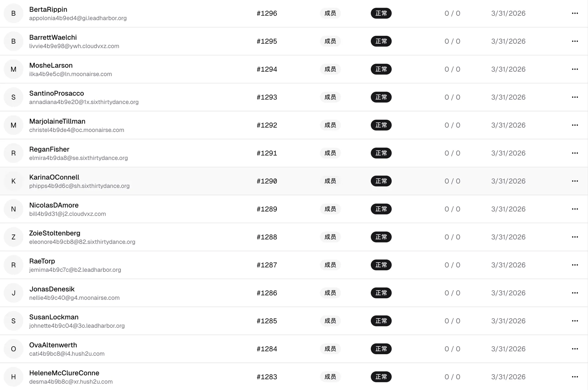Open the more options for BarrettWaelchi
Image resolution: width=588 pixels, height=390 pixels.
point(575,41)
